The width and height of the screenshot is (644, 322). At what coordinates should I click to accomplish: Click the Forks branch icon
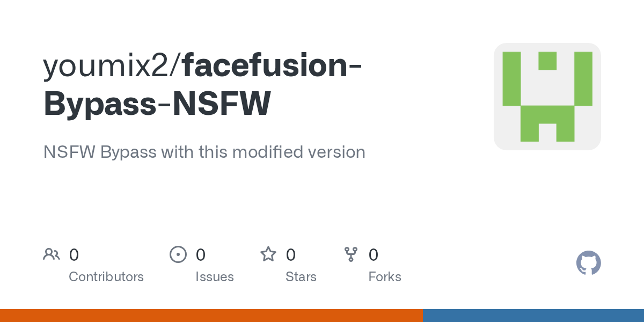click(351, 254)
